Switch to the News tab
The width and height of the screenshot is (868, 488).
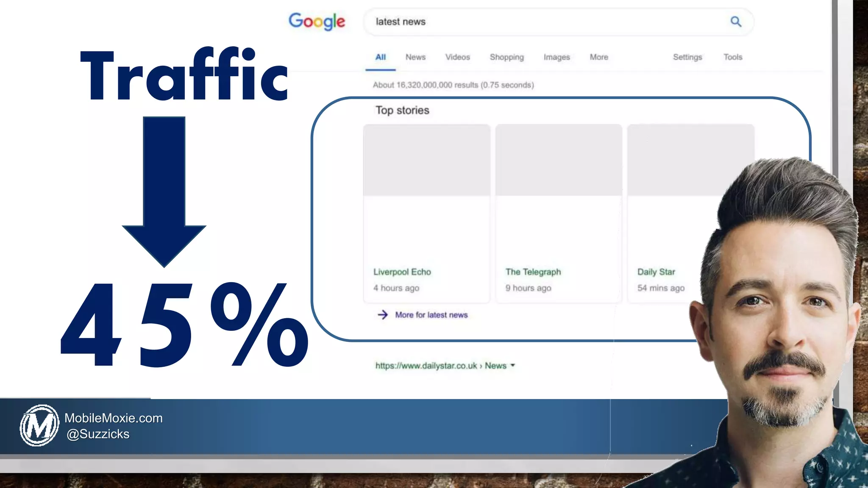pos(415,57)
